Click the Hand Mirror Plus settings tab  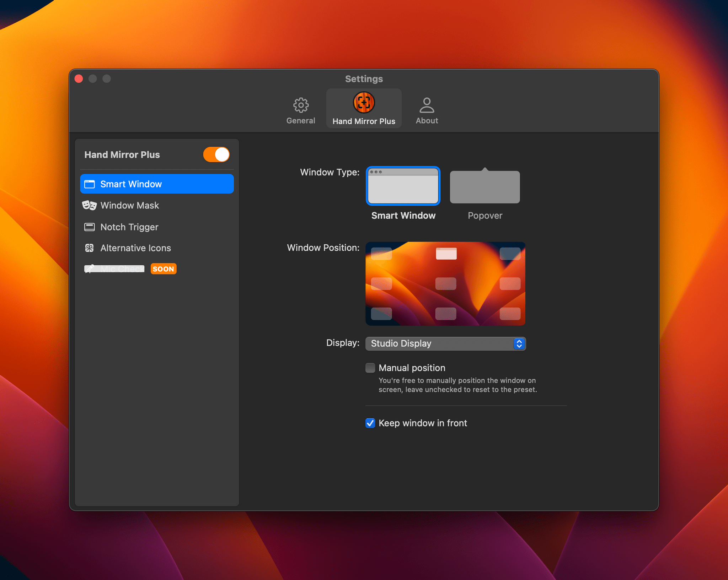tap(364, 110)
